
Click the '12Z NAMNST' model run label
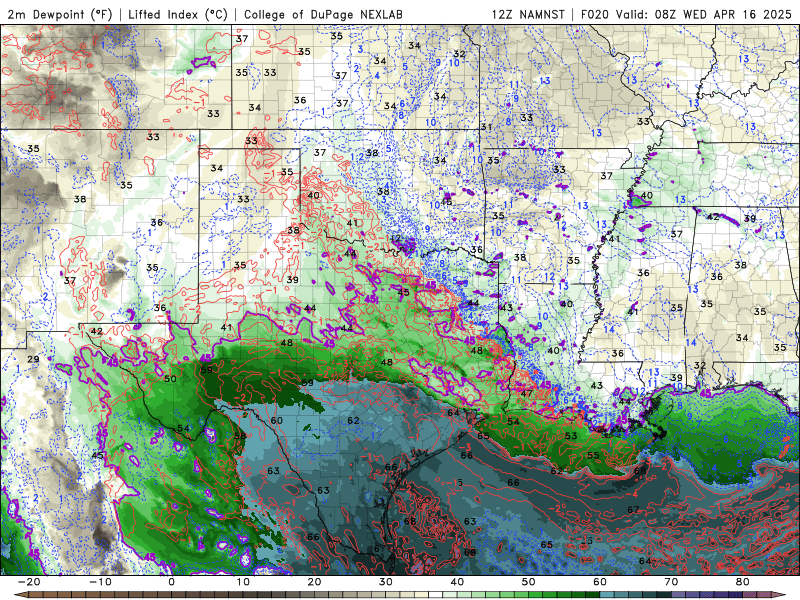pyautogui.click(x=528, y=14)
